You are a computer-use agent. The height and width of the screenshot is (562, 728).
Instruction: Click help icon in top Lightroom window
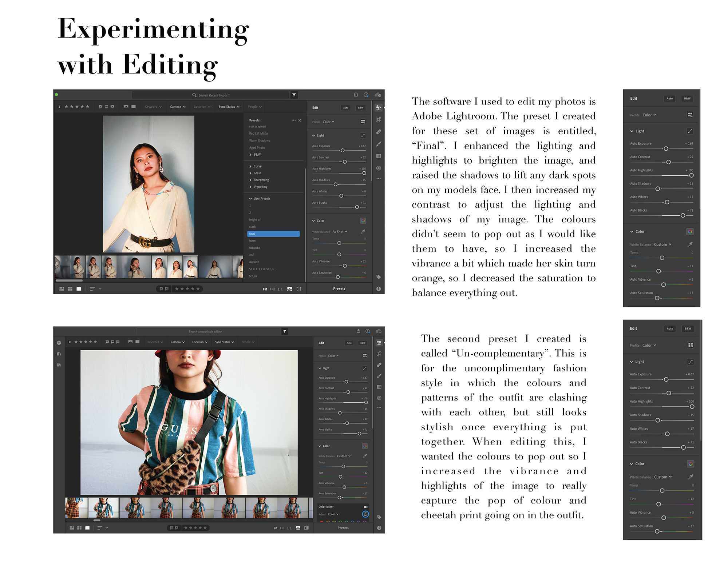[366, 95]
